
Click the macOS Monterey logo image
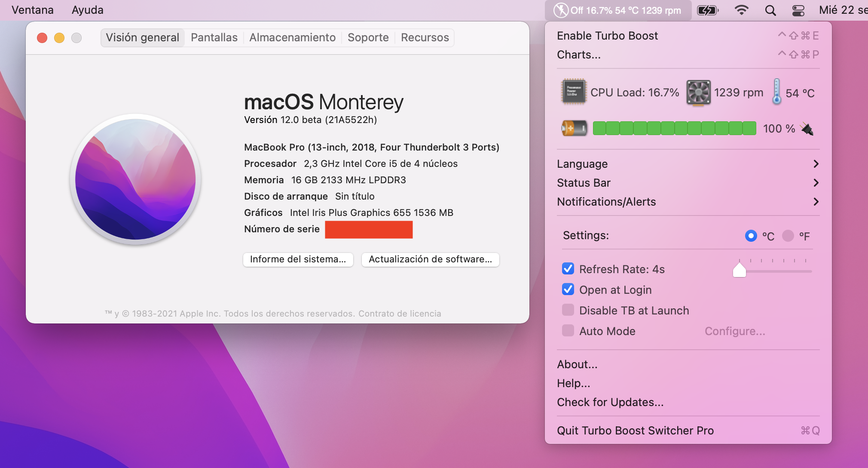point(135,179)
